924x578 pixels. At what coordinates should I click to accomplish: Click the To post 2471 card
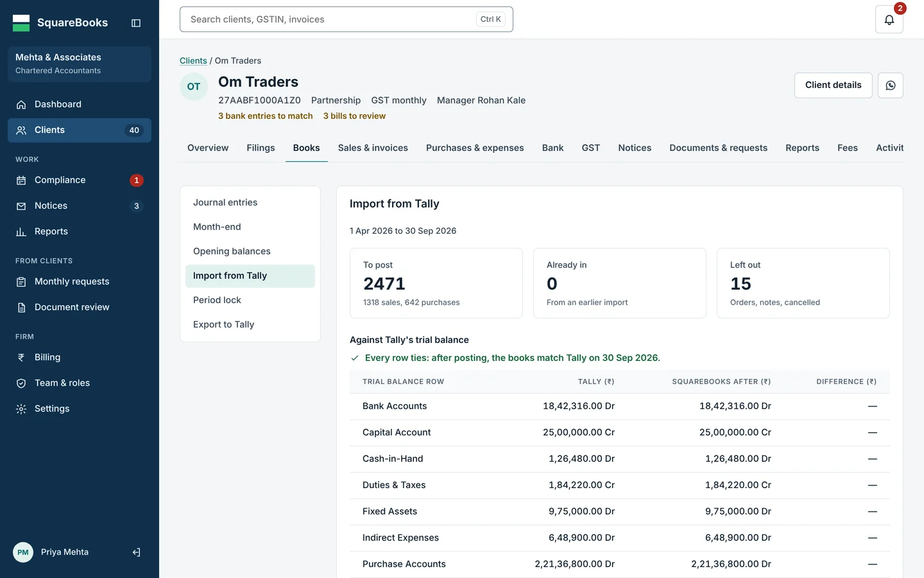click(x=436, y=283)
